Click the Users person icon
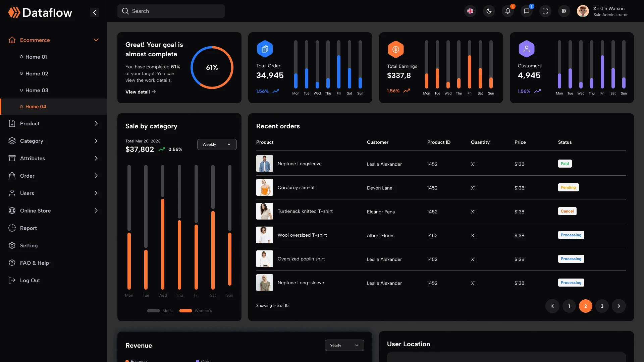This screenshot has width=644, height=362. (12, 193)
